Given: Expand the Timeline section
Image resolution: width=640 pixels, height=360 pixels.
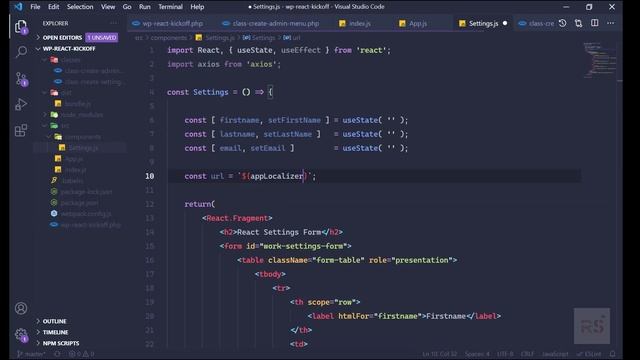Looking at the screenshot, I should click(56, 332).
